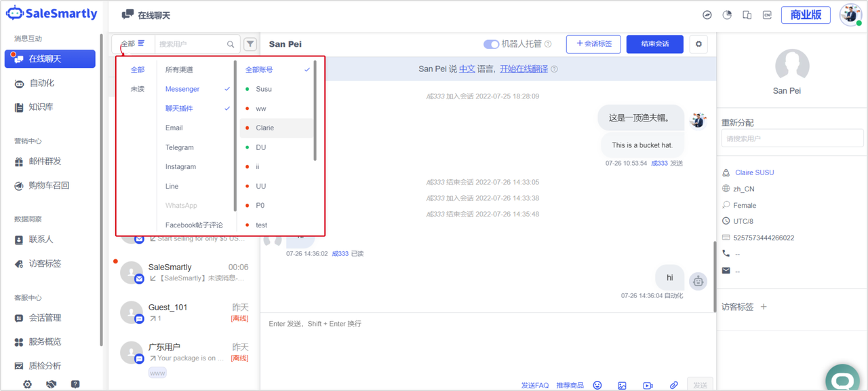868x391 pixels.
Task: Toggle the 机器人托管 switch
Action: (x=491, y=44)
